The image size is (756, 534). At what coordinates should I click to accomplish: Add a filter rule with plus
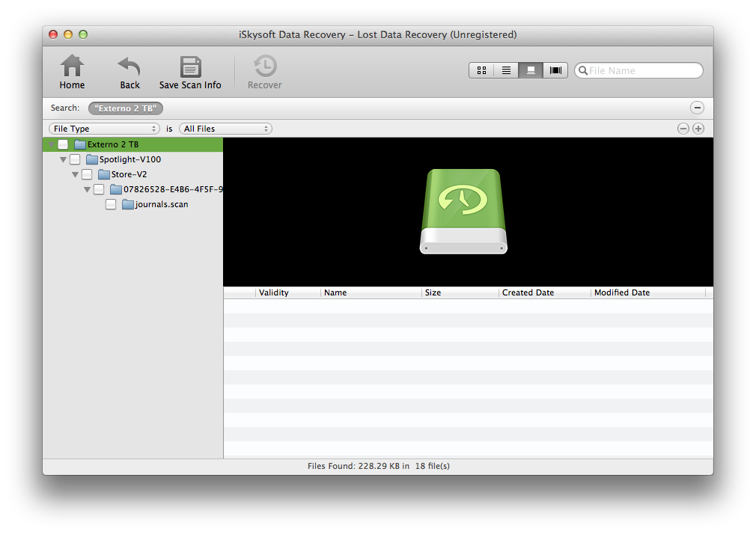698,129
